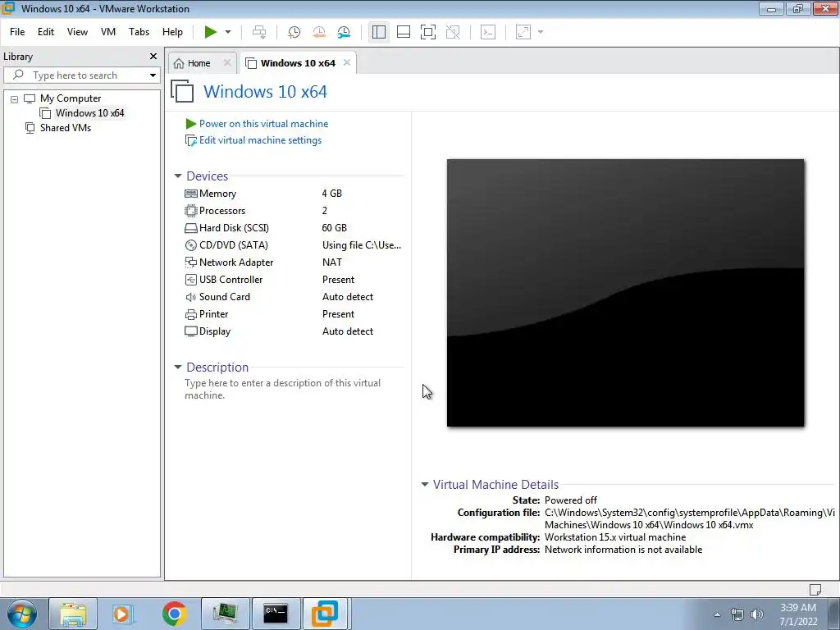
Task: Open the Windows Start menu
Action: point(21,614)
